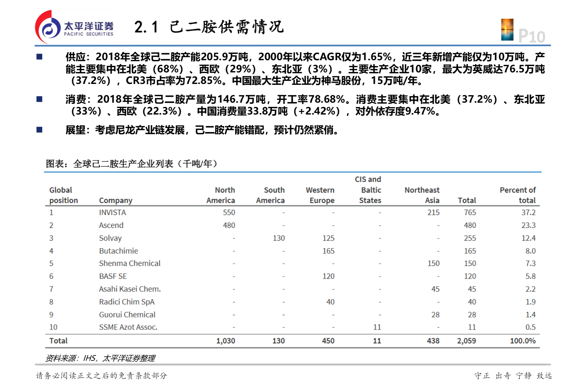583x392 pixels.
Task: Click the paragraph starting with 消费
Action: pyautogui.click(x=305, y=105)
